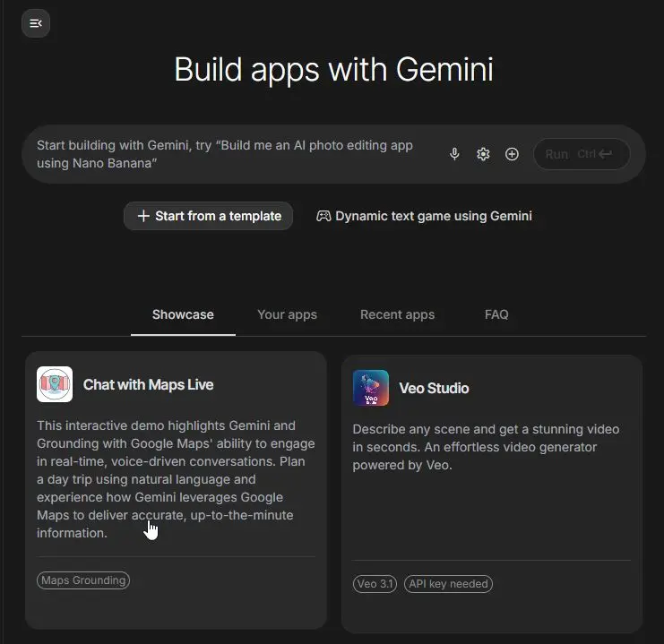Open the Chat with Maps Live title
This screenshot has width=664, height=644.
tap(148, 384)
